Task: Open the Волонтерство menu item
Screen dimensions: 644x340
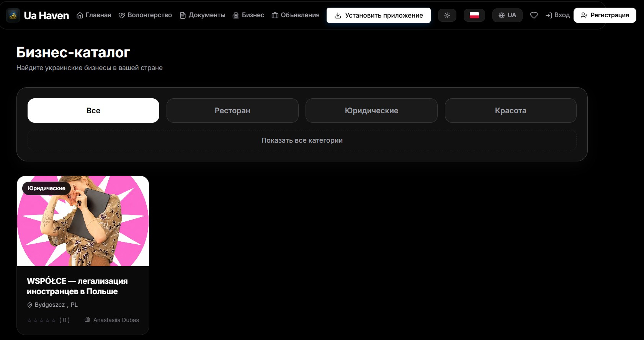Action: pos(145,15)
